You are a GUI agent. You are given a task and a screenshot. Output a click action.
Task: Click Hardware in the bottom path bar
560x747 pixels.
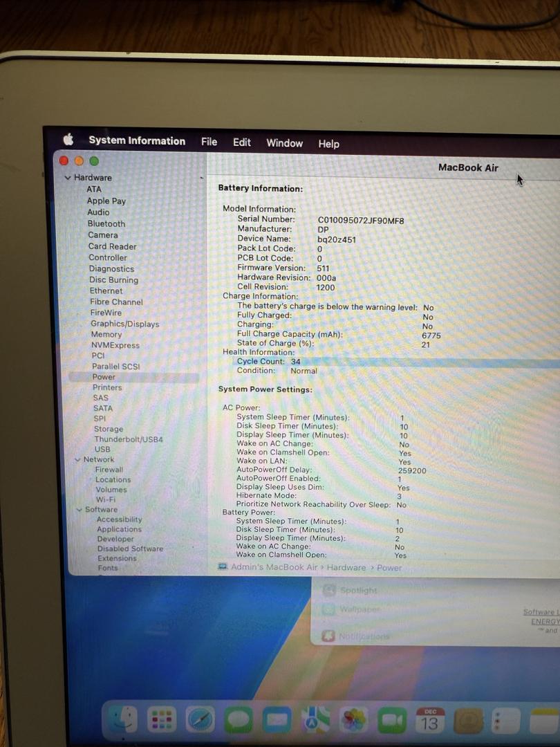[346, 568]
